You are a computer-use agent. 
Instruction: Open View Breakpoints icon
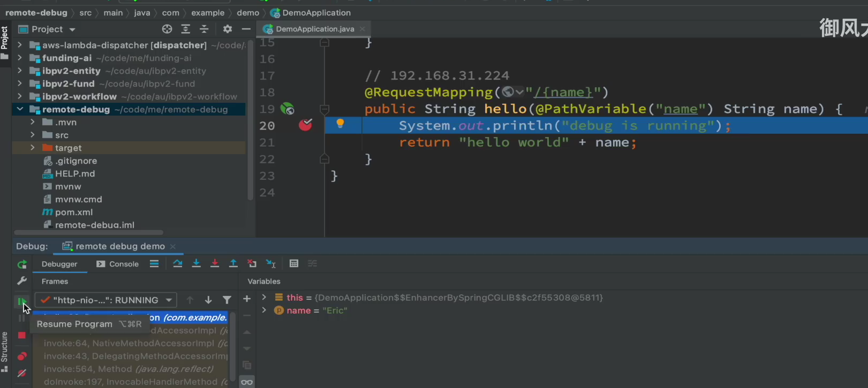click(x=22, y=356)
